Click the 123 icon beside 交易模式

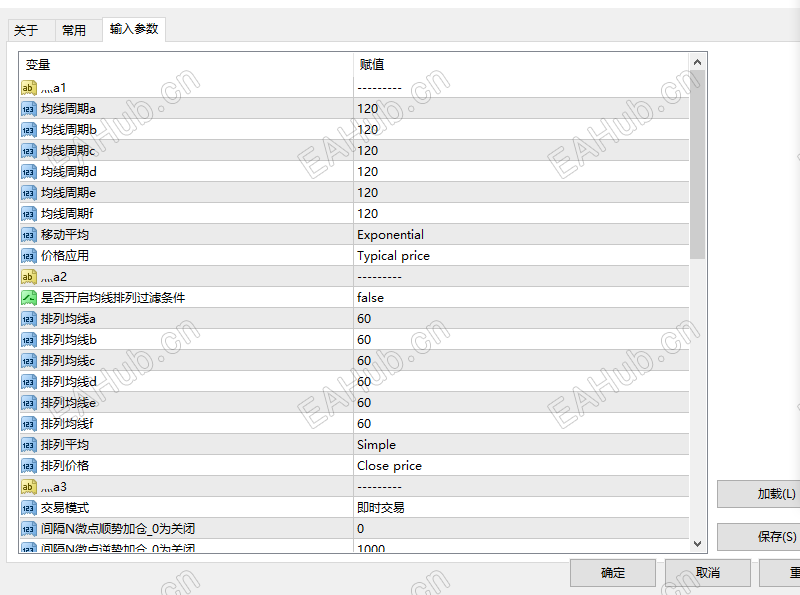[x=27, y=507]
